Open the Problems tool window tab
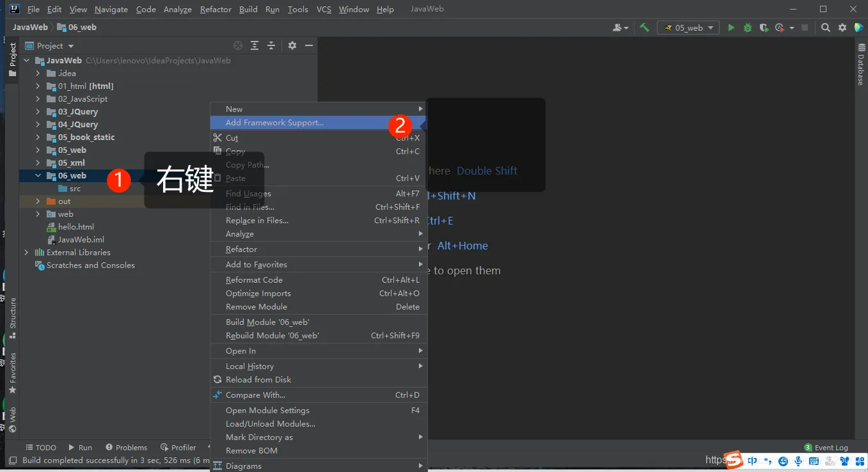The image size is (868, 472). click(x=127, y=448)
